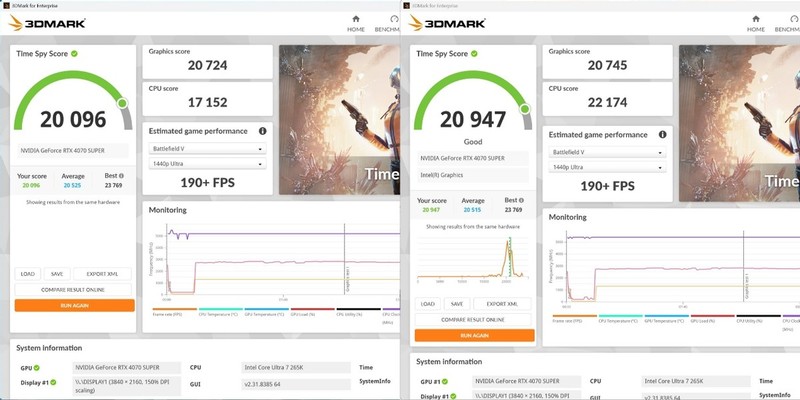
Task: Toggle GPU Load legend, left window
Action: 312,312
